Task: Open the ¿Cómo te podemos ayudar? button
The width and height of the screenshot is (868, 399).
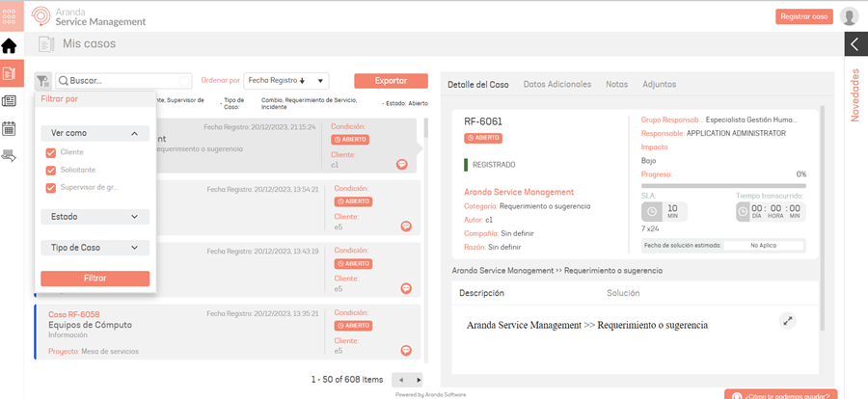Action: pyautogui.click(x=780, y=394)
